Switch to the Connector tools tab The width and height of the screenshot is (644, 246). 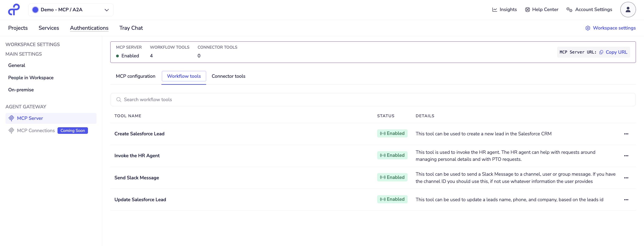pyautogui.click(x=228, y=76)
